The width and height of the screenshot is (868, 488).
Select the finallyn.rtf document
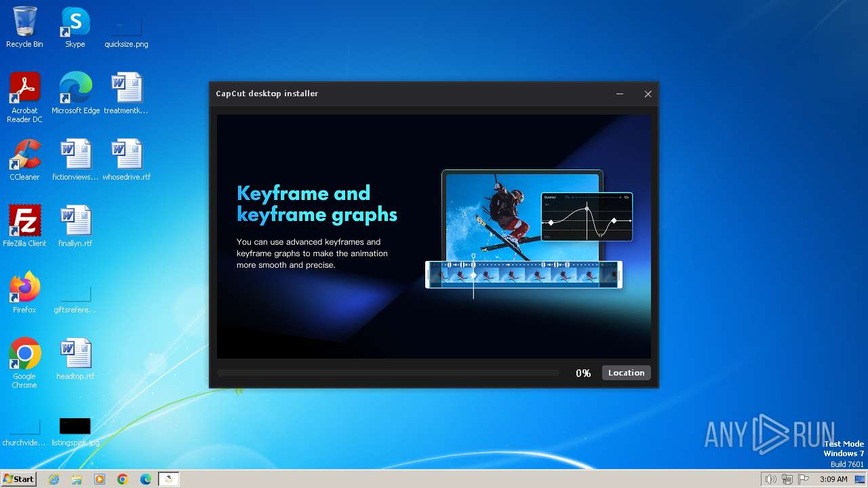click(75, 226)
